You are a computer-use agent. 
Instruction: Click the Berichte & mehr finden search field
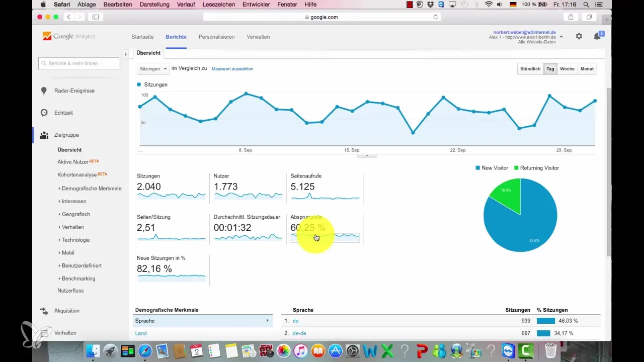(79, 63)
